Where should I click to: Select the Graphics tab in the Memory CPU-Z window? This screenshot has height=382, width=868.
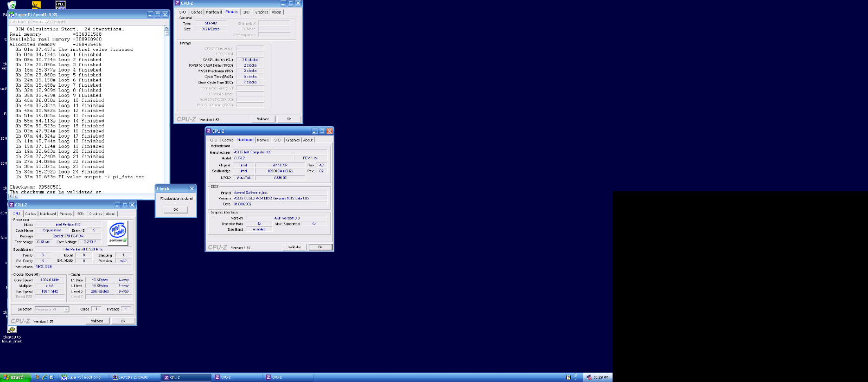pyautogui.click(x=261, y=12)
